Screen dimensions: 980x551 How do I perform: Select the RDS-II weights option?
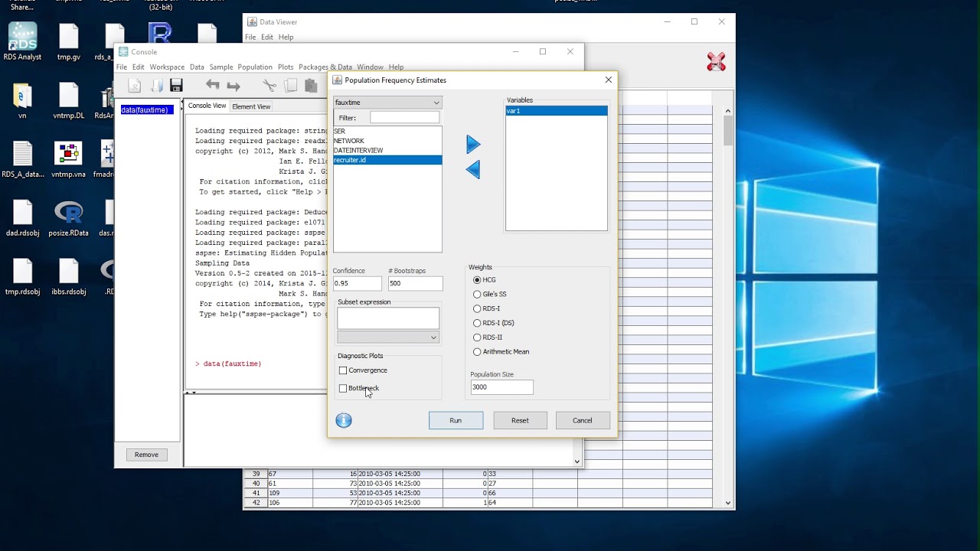coord(477,337)
